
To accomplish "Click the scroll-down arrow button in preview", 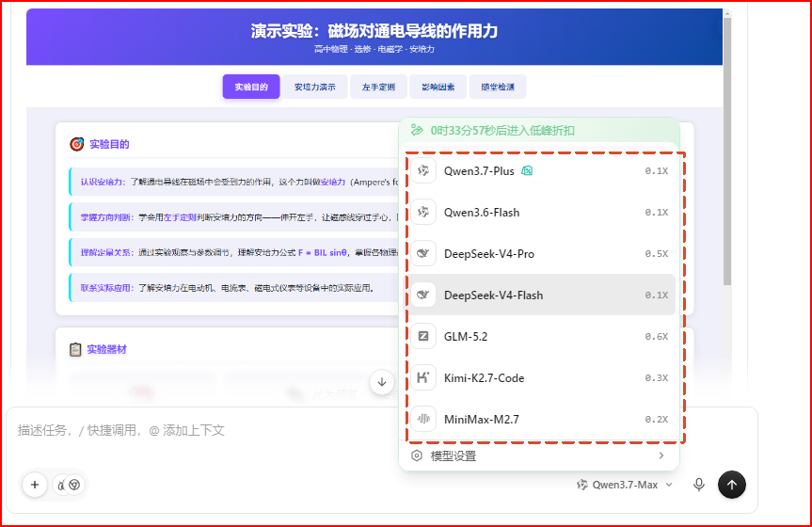I will (382, 382).
